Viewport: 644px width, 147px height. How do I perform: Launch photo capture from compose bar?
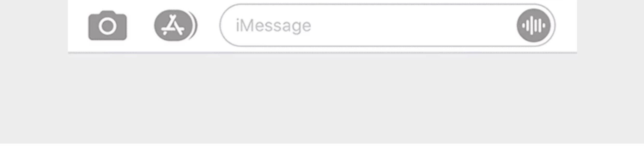(x=108, y=25)
